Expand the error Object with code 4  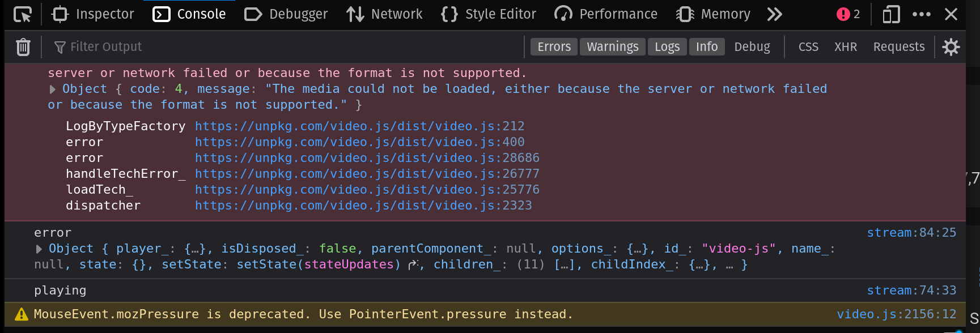point(53,89)
